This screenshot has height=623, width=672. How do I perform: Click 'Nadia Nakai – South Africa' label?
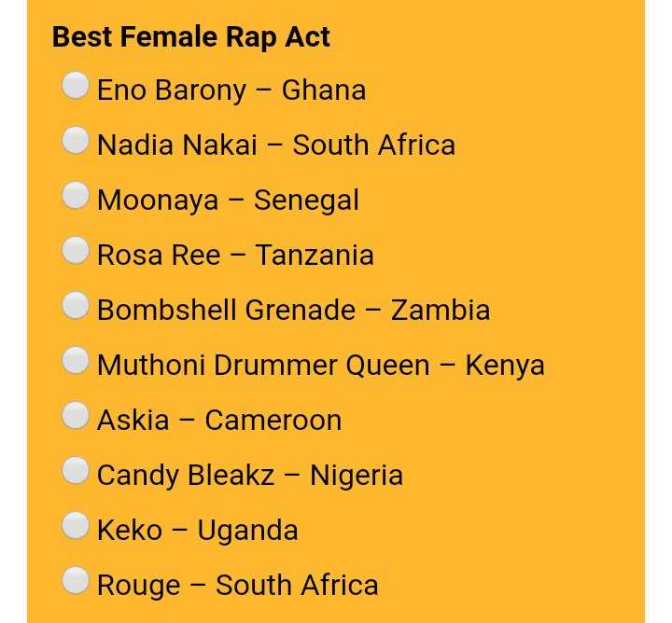(276, 145)
